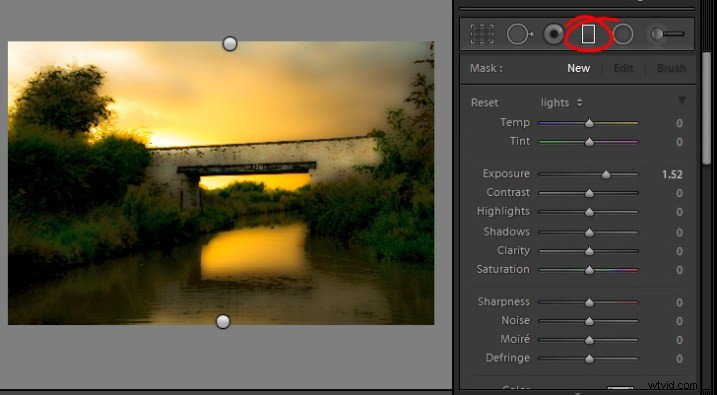Click the Highlights value field

680,212
